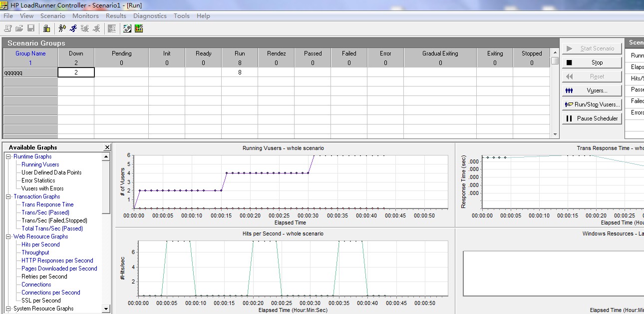Open the Diagnostics menu
This screenshot has height=314, width=644.
150,15
